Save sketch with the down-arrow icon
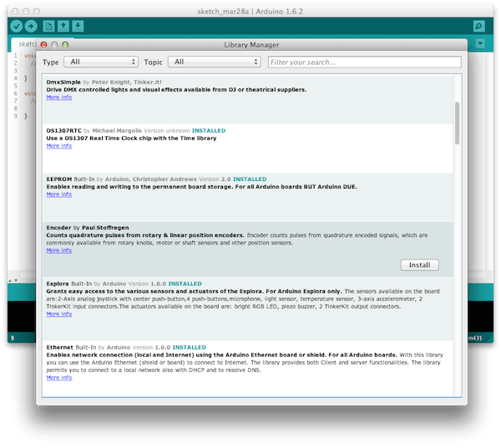 pyautogui.click(x=78, y=26)
